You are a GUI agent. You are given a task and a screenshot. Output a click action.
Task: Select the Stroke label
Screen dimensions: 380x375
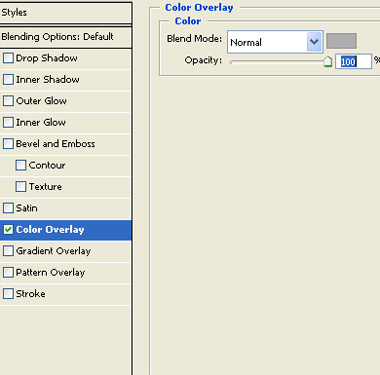(x=31, y=294)
